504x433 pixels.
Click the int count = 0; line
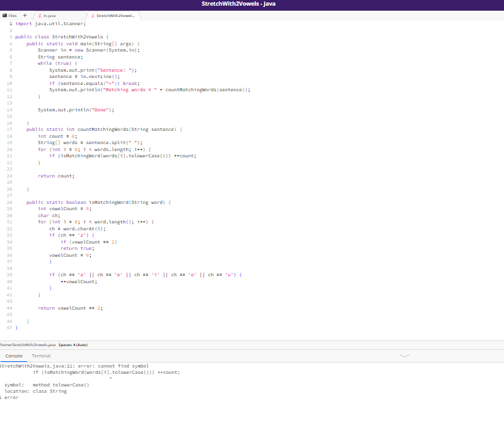point(57,136)
